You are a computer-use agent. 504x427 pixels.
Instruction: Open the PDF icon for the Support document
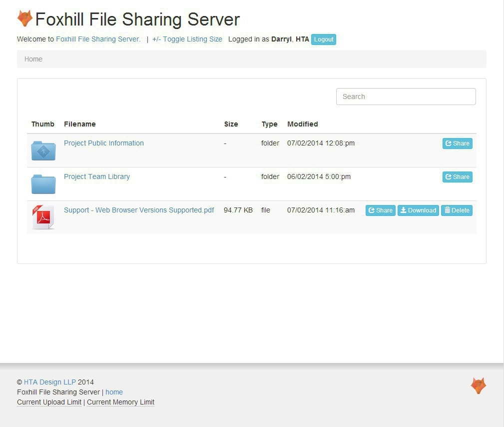click(43, 217)
